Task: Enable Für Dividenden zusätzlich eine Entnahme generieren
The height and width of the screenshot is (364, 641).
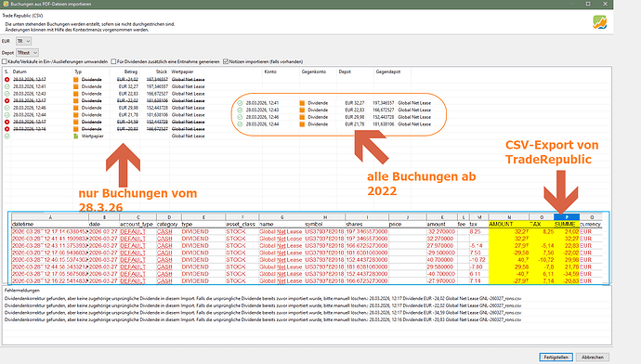Action: (113, 61)
